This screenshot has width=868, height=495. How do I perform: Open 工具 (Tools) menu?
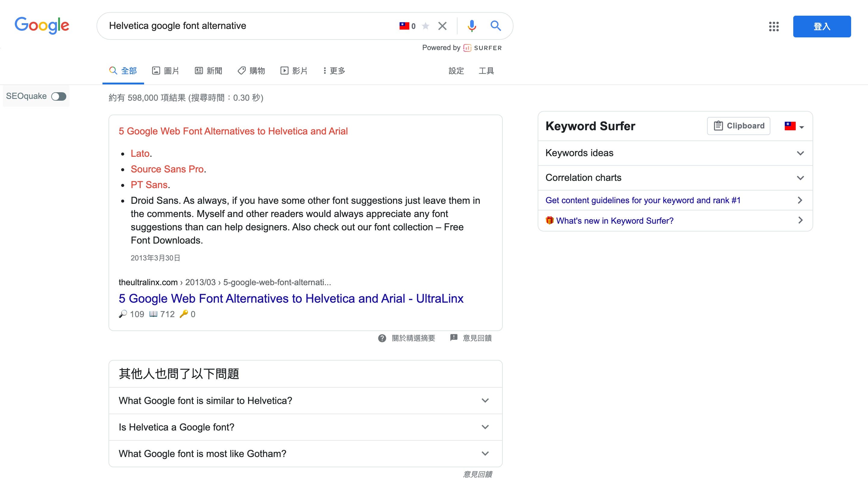click(x=486, y=71)
